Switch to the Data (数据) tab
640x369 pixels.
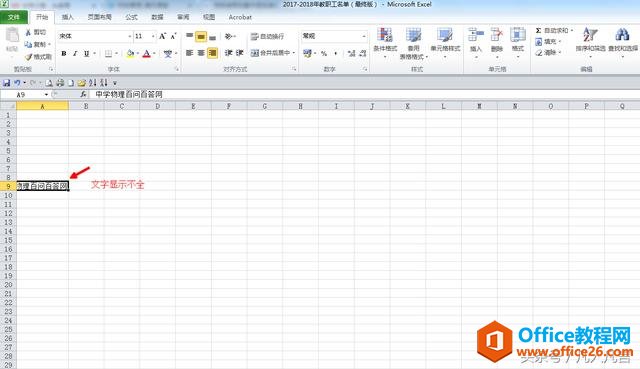pyautogui.click(x=157, y=17)
